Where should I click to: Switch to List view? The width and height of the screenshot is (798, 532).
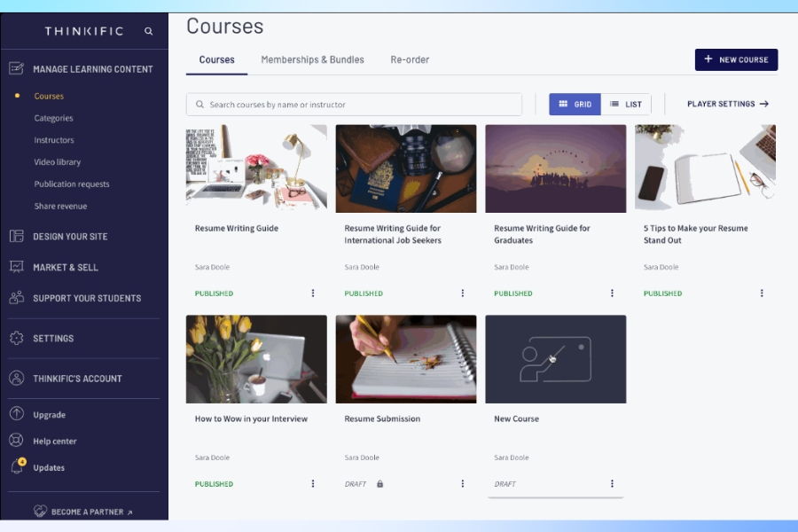click(626, 105)
